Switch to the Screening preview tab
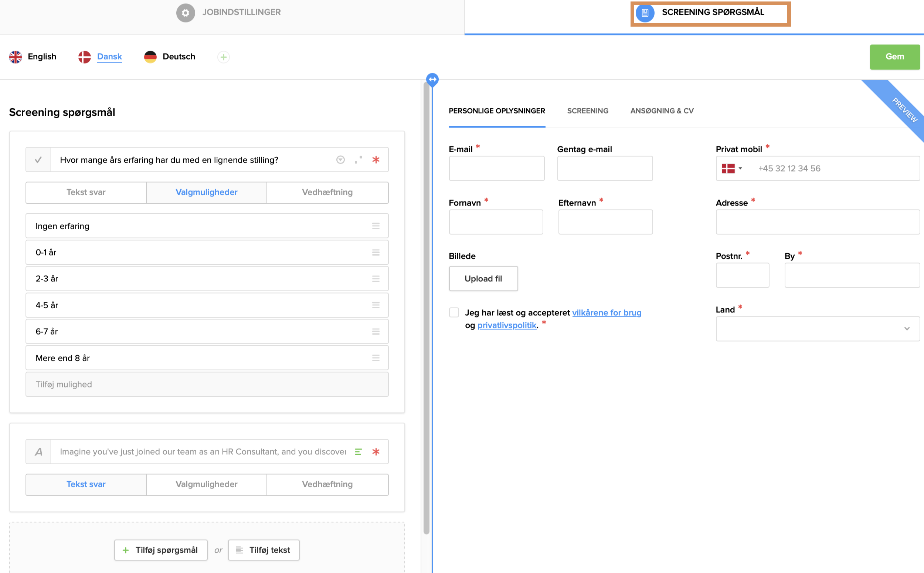This screenshot has width=924, height=573. pyautogui.click(x=587, y=111)
